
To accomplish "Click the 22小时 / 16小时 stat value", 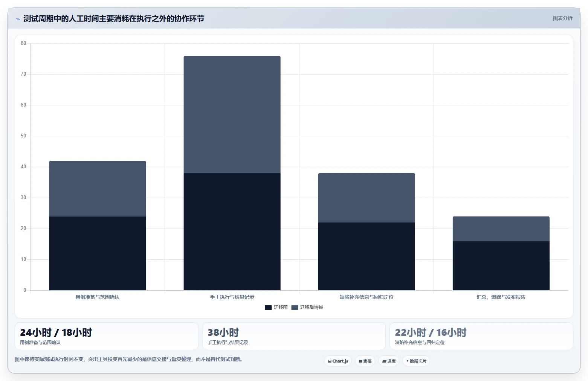I will 431,332.
